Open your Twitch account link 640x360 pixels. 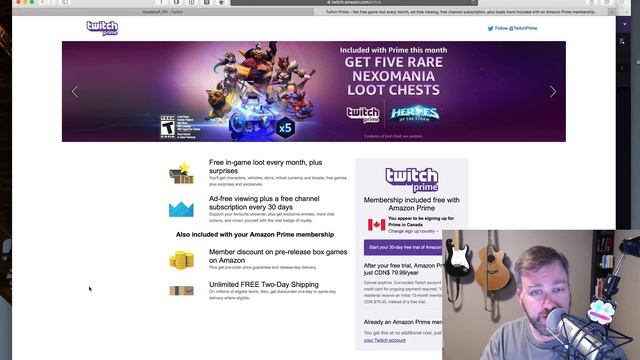(x=384, y=340)
